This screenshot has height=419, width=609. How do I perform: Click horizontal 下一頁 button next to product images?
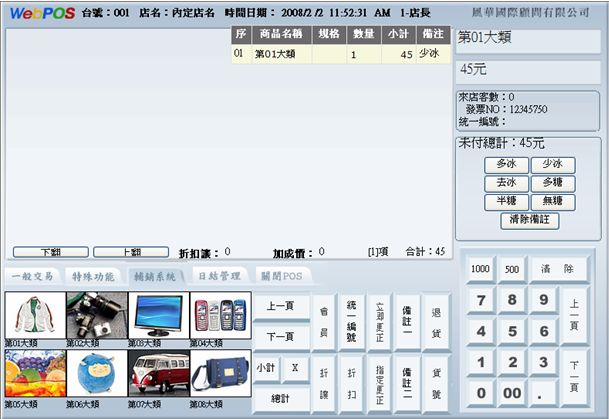281,336
